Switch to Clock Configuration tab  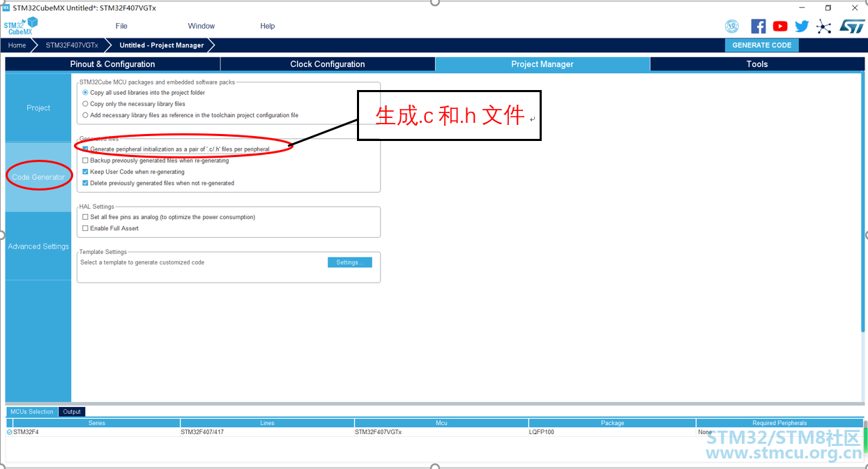(x=328, y=64)
